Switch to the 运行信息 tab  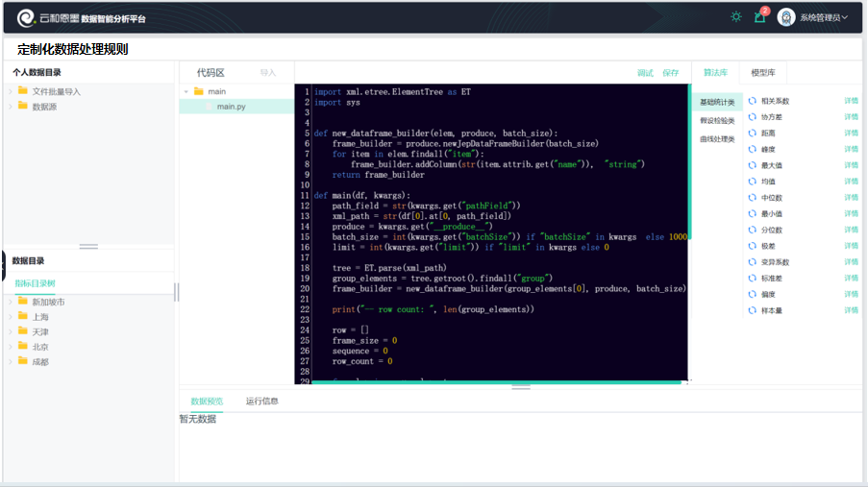[261, 402]
